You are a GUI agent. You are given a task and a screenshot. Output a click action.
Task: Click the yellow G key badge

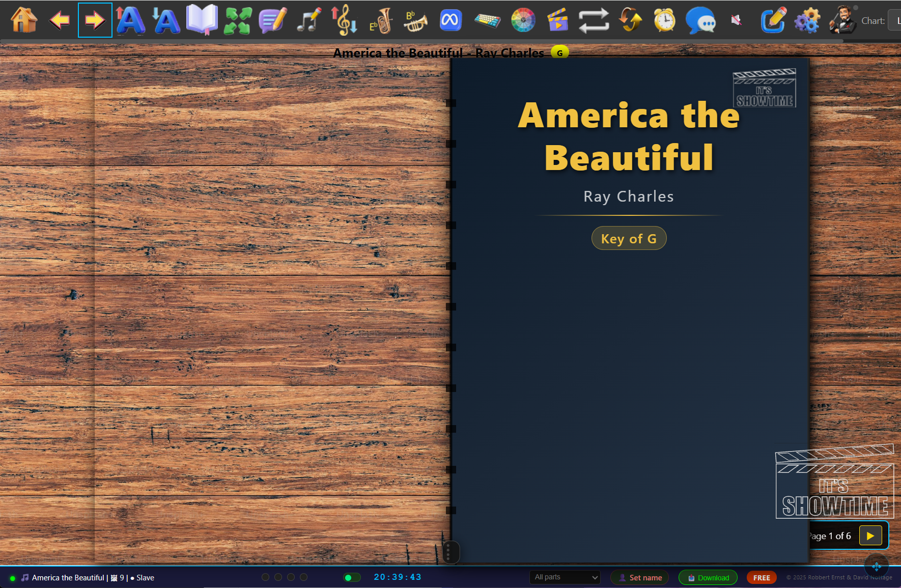tap(559, 52)
